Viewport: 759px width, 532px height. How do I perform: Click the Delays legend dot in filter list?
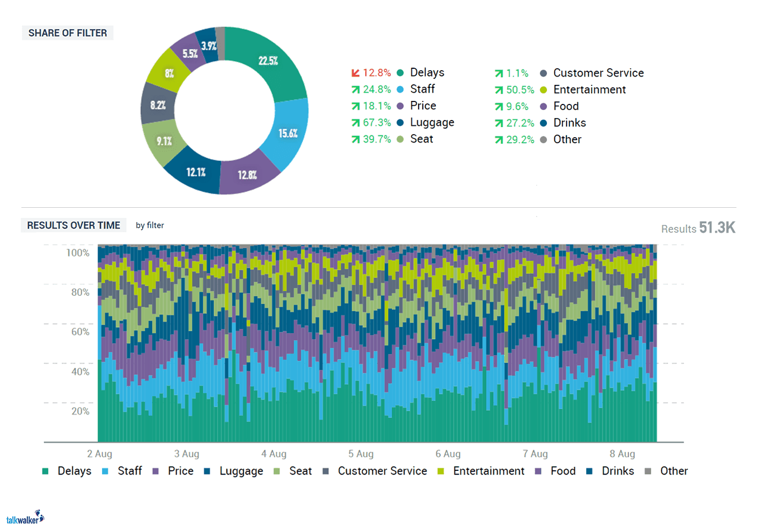pyautogui.click(x=400, y=72)
